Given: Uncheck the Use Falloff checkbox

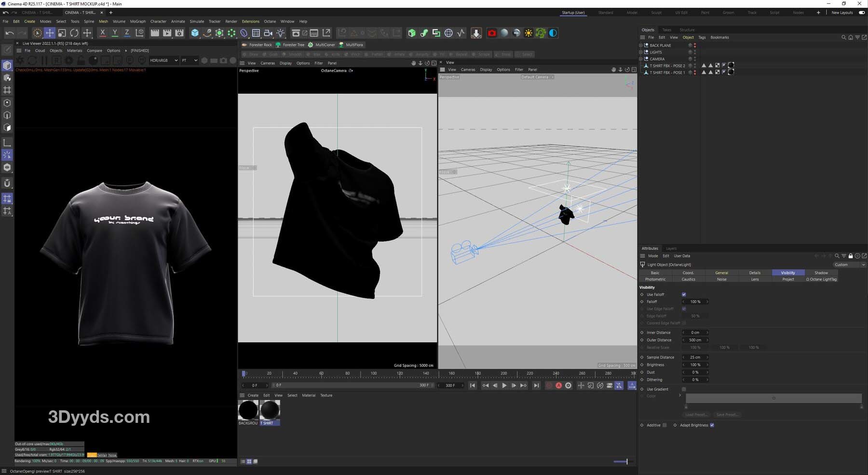Looking at the screenshot, I should [x=684, y=294].
